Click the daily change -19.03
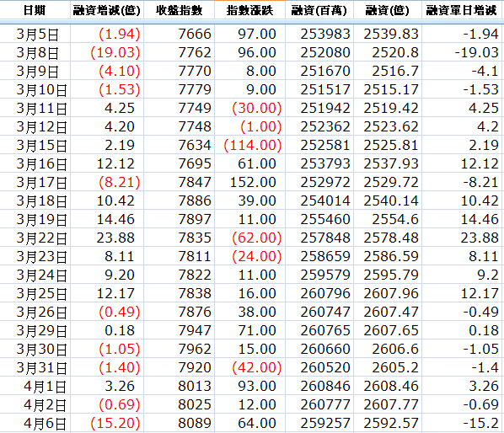The width and height of the screenshot is (504, 433). (461, 52)
